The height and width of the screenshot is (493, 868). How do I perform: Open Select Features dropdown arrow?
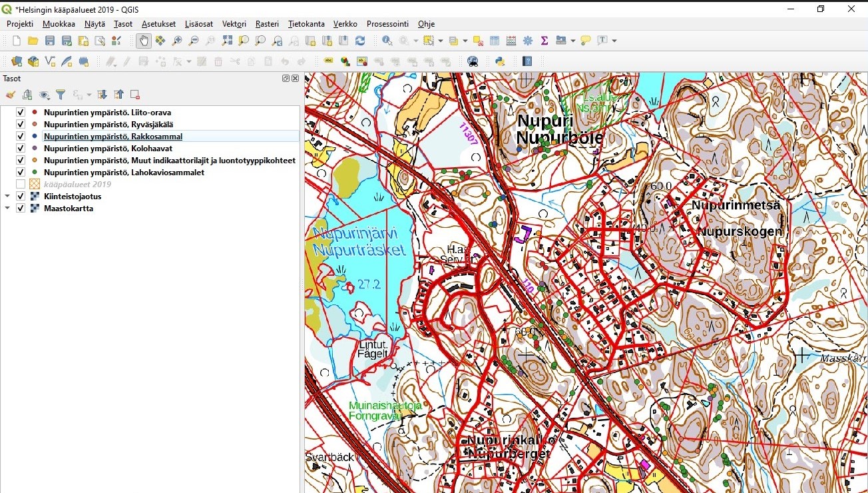440,41
